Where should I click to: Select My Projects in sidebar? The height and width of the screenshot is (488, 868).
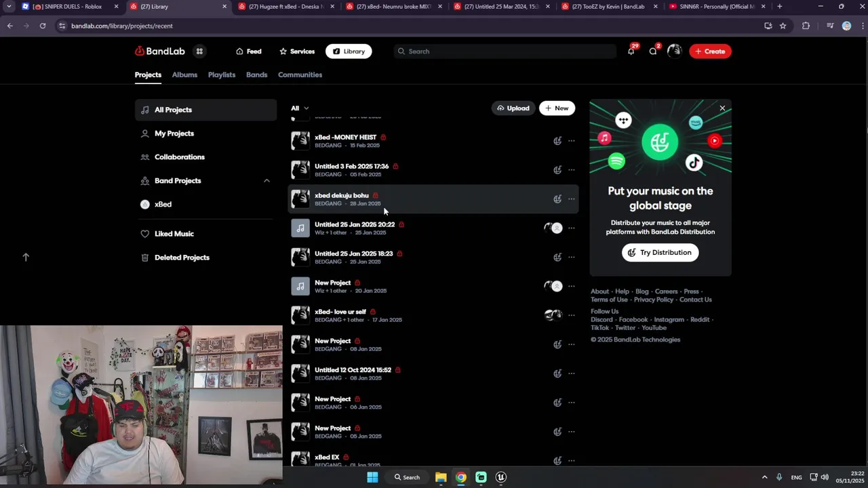coord(205,134)
